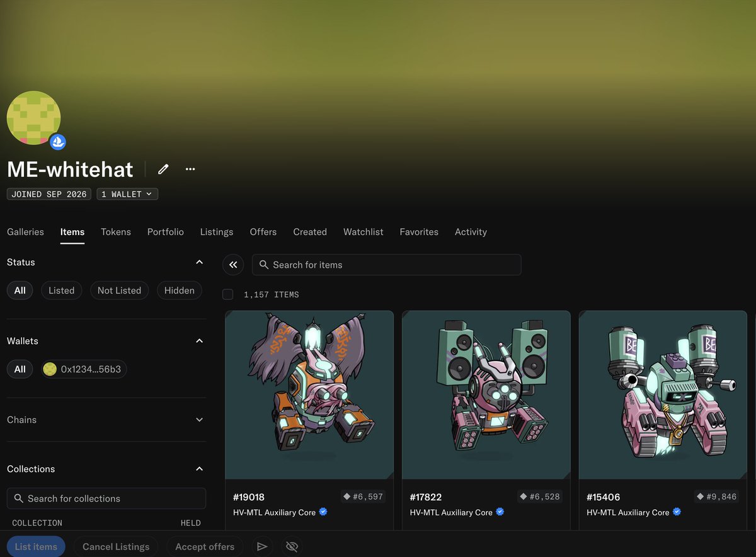The height and width of the screenshot is (557, 756).
Task: Open the Activity tab
Action: point(471,232)
